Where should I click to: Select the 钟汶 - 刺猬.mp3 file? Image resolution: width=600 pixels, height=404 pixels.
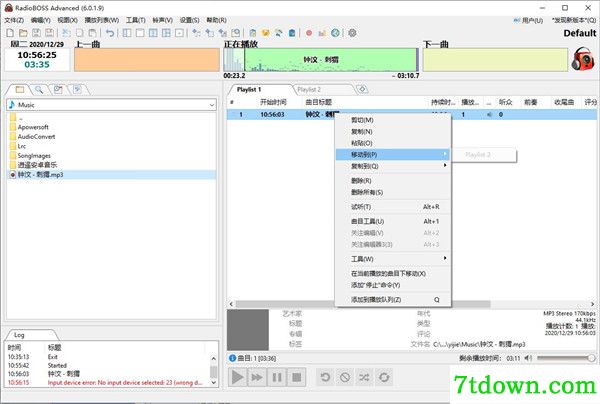pos(40,174)
